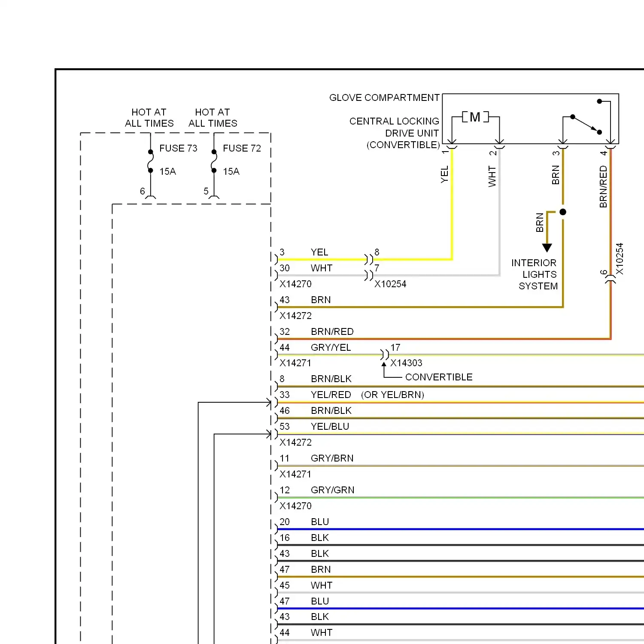Screen dimensions: 644x644
Task: Click the 15A rating under FUSE 72
Action: (x=231, y=171)
